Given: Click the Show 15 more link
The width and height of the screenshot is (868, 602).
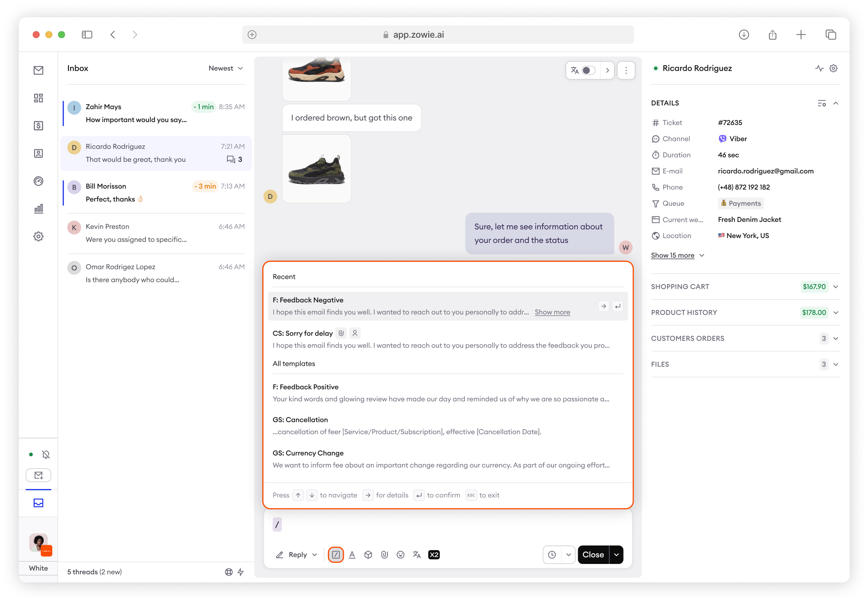Looking at the screenshot, I should pyautogui.click(x=672, y=255).
